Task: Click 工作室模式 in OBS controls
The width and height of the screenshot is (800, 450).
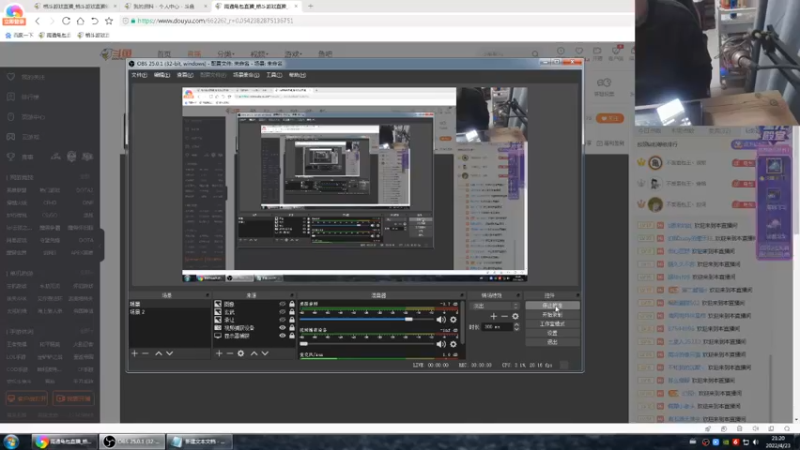Action: [x=552, y=324]
